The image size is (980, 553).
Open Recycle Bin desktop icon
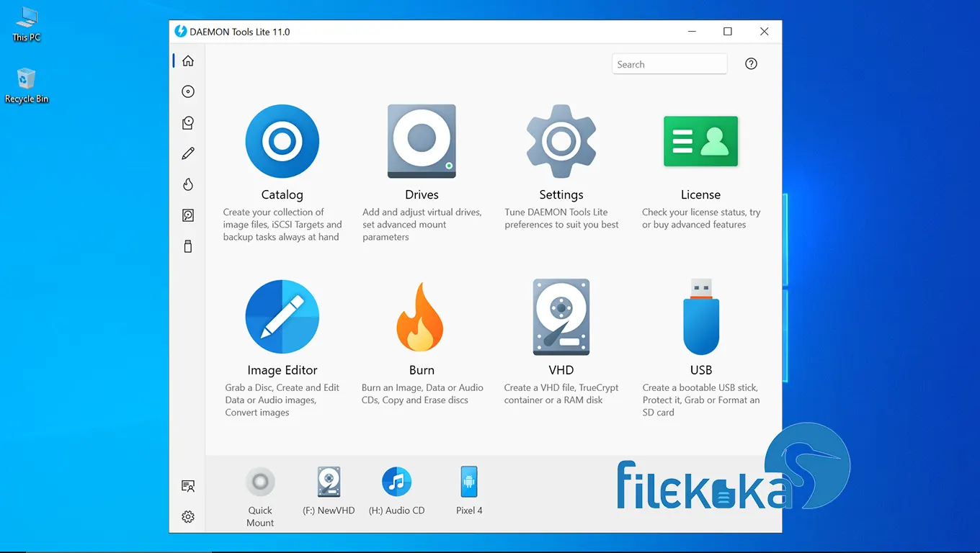pos(27,86)
